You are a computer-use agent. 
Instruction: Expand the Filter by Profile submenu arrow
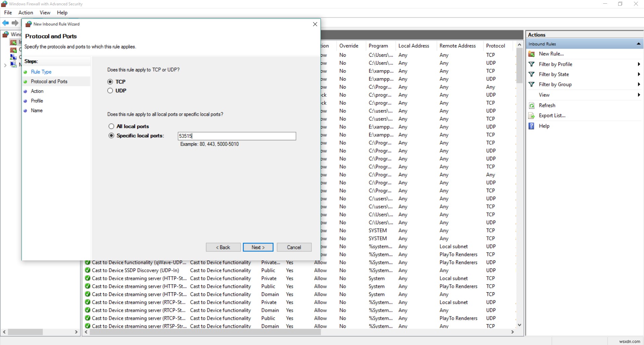(x=639, y=64)
